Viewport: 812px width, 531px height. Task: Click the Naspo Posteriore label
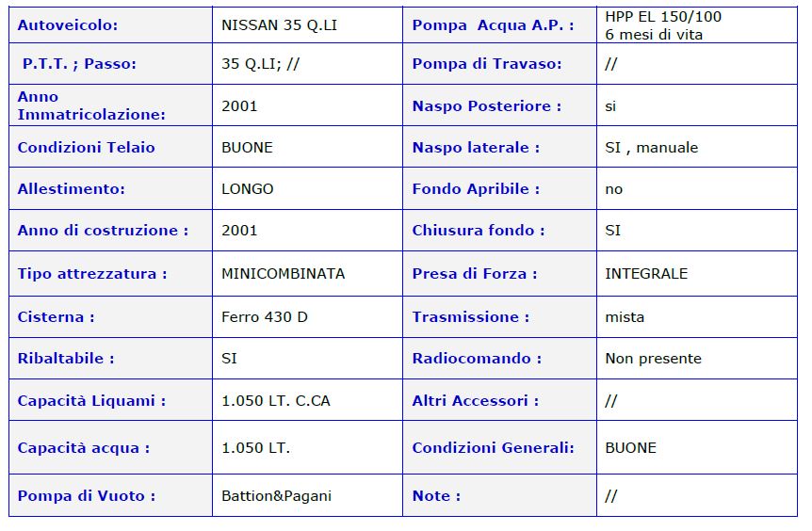pyautogui.click(x=487, y=105)
